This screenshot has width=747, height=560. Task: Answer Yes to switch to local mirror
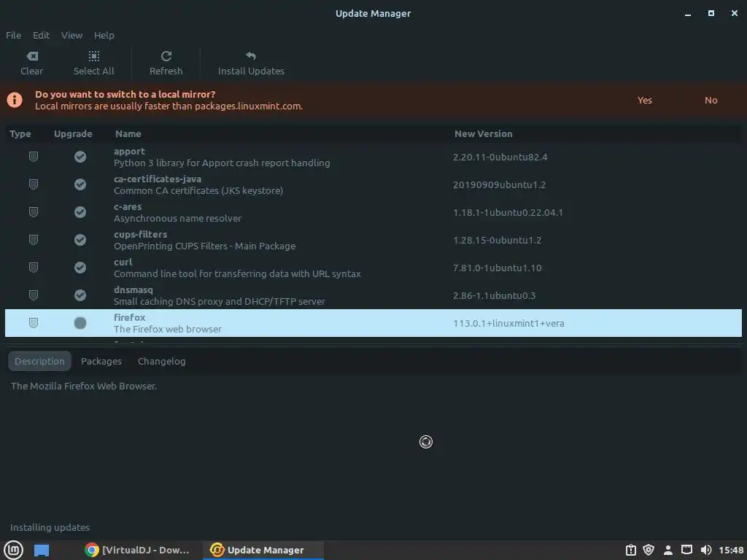click(x=645, y=100)
